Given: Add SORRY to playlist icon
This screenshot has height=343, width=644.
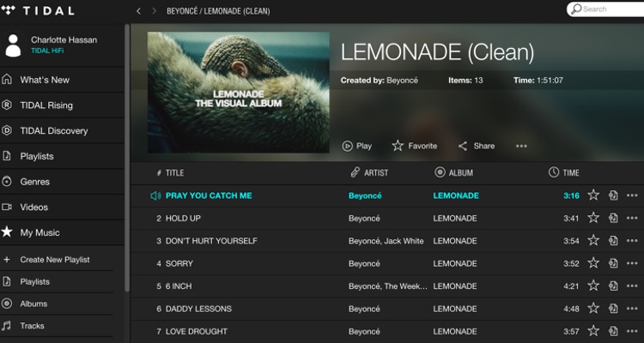Looking at the screenshot, I should tap(613, 263).
